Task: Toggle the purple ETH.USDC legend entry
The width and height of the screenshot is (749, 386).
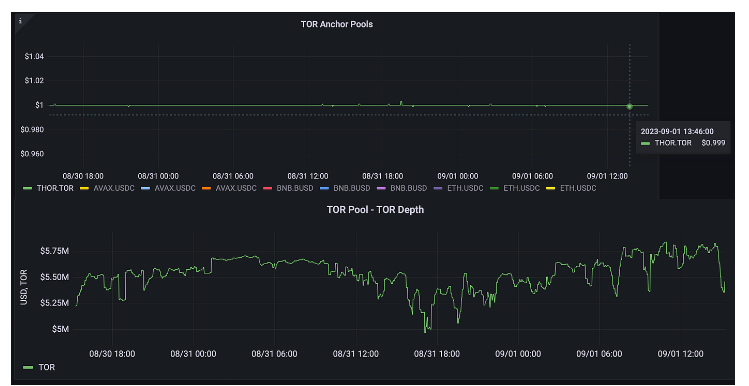Action: click(465, 188)
